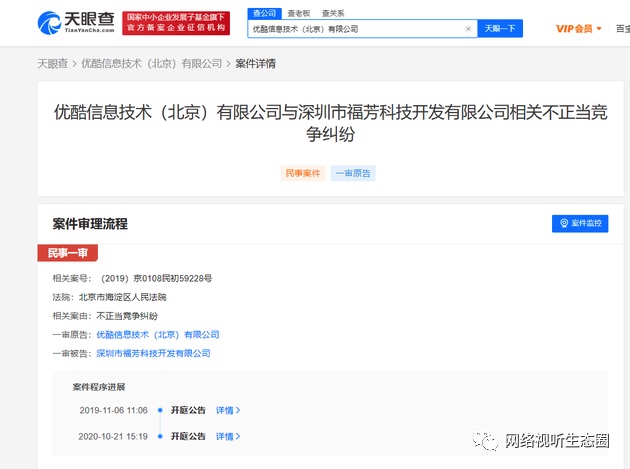This screenshot has width=630, height=469.
Task: Select case number (2019)京0108民初59228号 text
Action: click(155, 278)
